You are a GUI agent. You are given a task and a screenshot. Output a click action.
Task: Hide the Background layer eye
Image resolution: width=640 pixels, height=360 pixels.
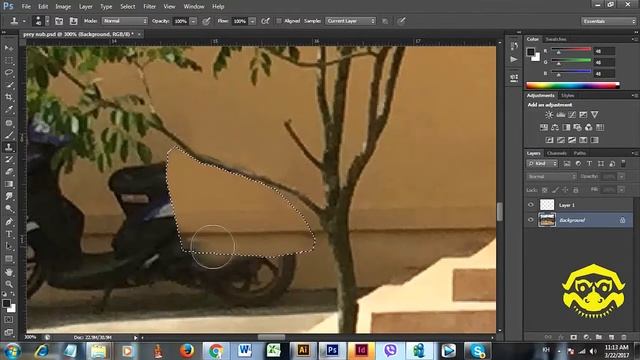coord(531,220)
